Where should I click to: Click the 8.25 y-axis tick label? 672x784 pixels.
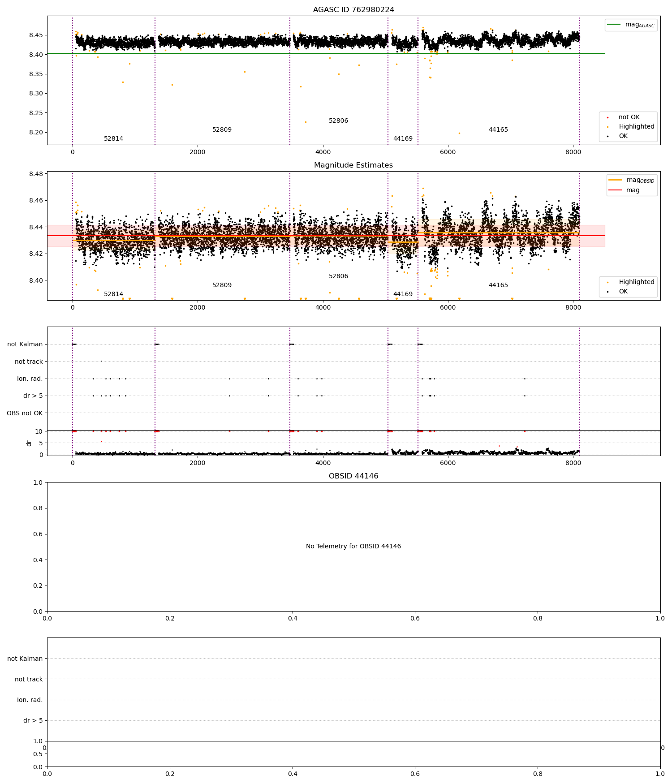(36, 113)
